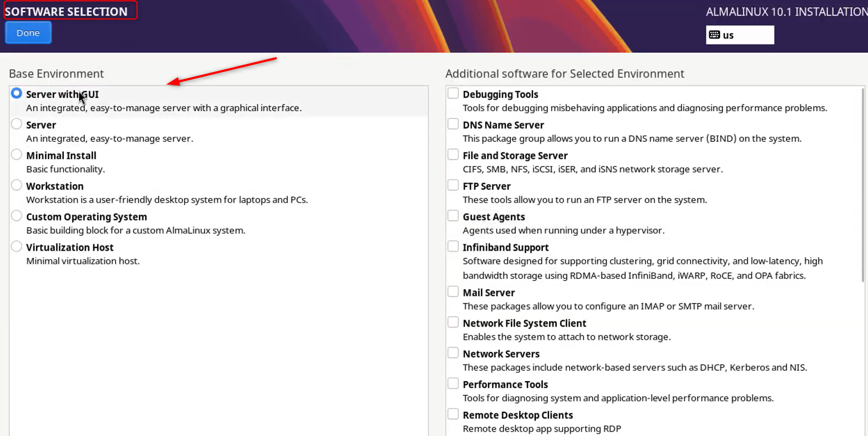Screen dimensions: 868x436
Task: Check the Guest Agents checkbox
Action: pos(453,216)
